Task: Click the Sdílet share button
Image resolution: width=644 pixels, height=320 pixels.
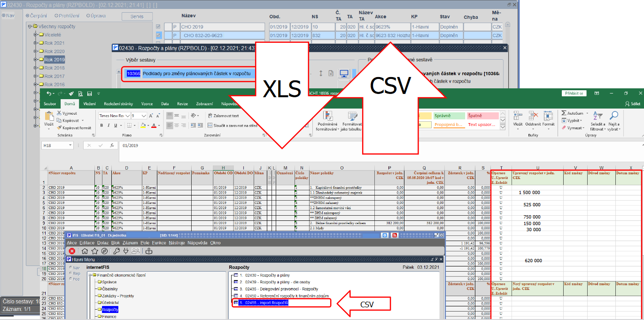Action: [x=633, y=104]
